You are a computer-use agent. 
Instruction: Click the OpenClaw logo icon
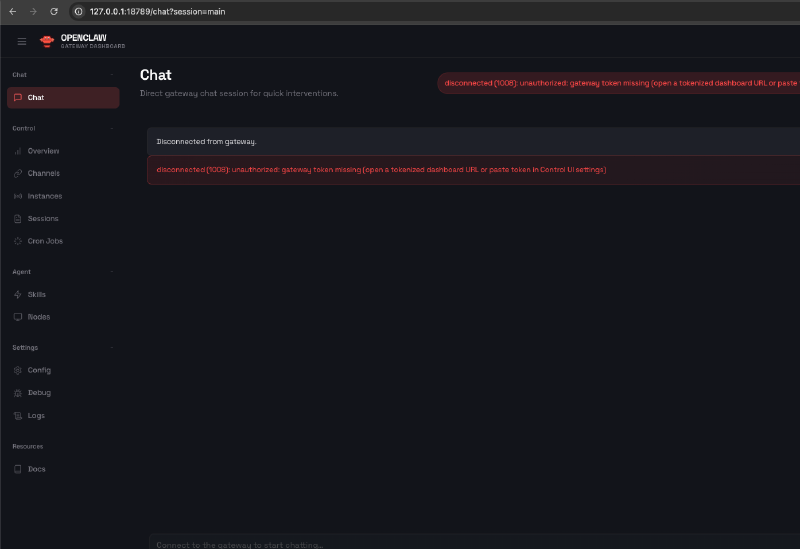pos(47,41)
